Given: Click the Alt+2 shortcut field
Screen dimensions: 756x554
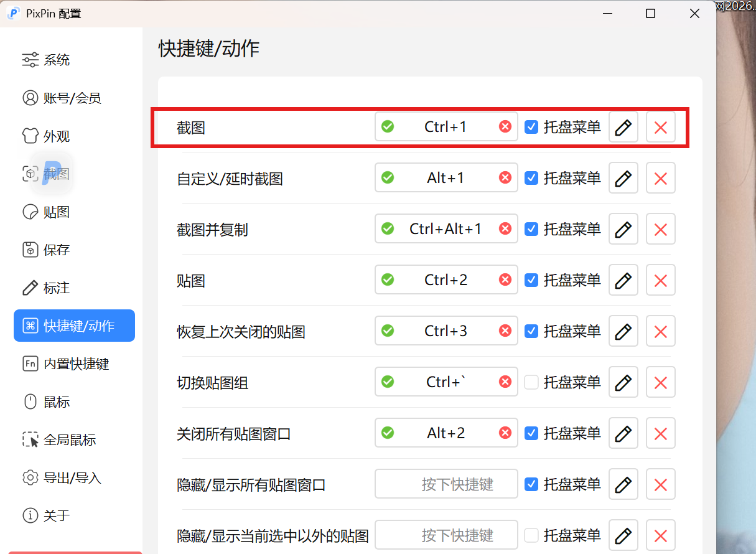Looking at the screenshot, I should coord(446,433).
